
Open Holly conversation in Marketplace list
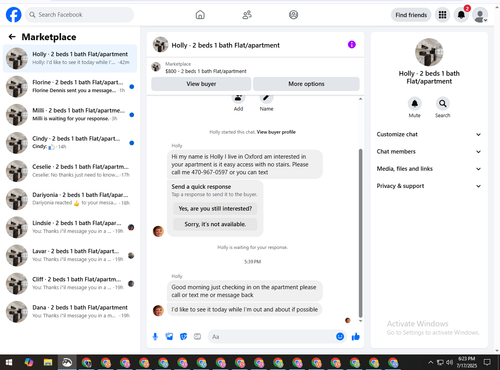70,58
